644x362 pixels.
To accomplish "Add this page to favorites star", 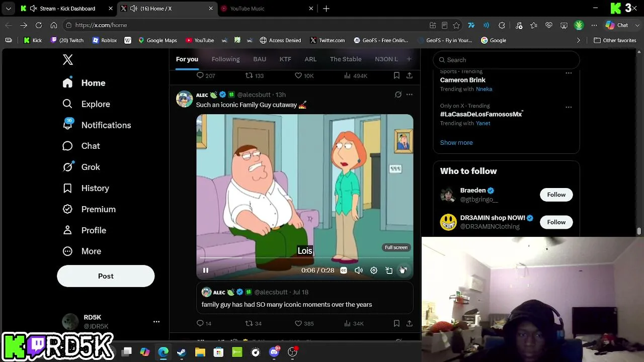I will (456, 25).
